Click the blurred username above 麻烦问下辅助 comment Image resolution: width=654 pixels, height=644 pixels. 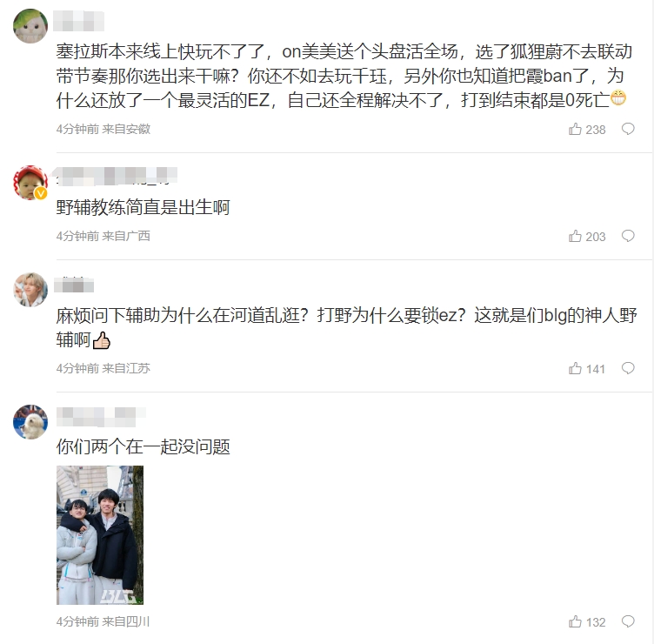click(74, 285)
